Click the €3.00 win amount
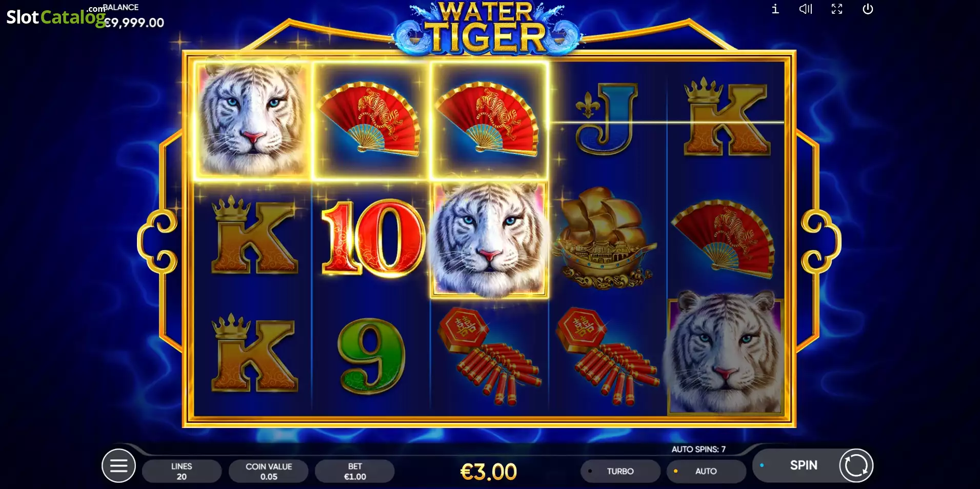The image size is (980, 489). coord(489,472)
